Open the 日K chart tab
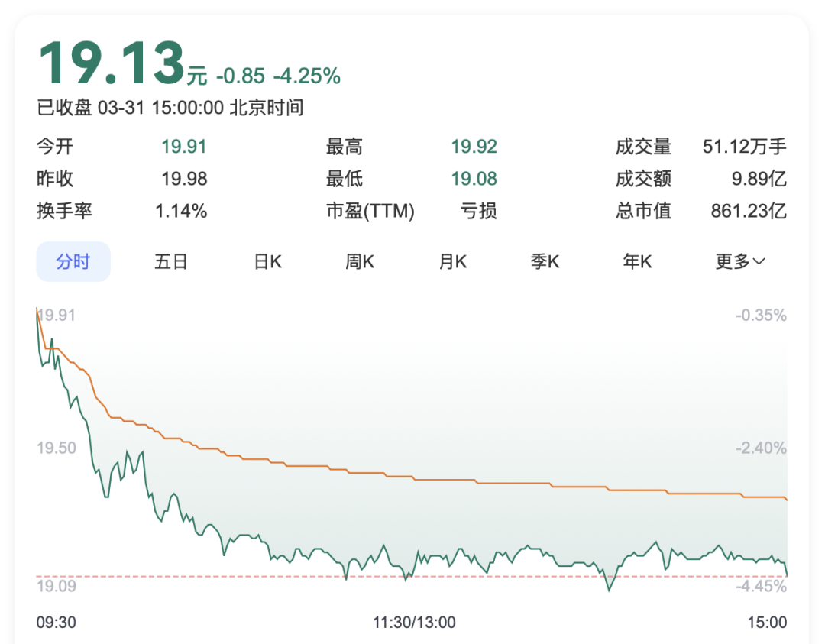This screenshot has width=825, height=644. [268, 262]
